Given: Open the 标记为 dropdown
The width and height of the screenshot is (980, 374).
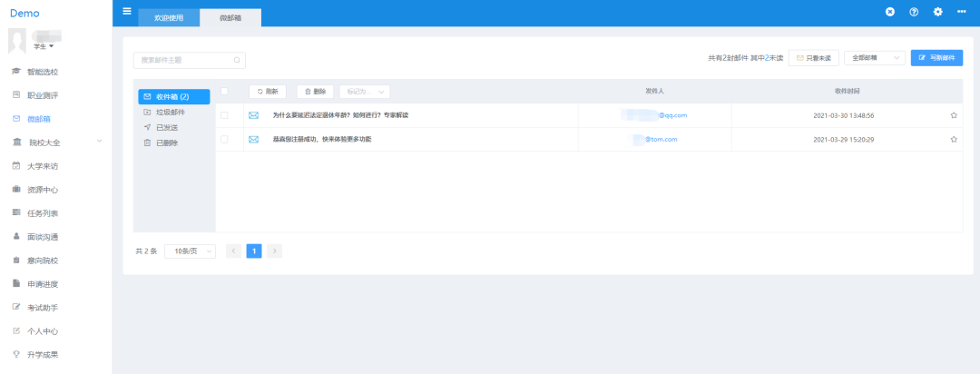Looking at the screenshot, I should click(364, 92).
